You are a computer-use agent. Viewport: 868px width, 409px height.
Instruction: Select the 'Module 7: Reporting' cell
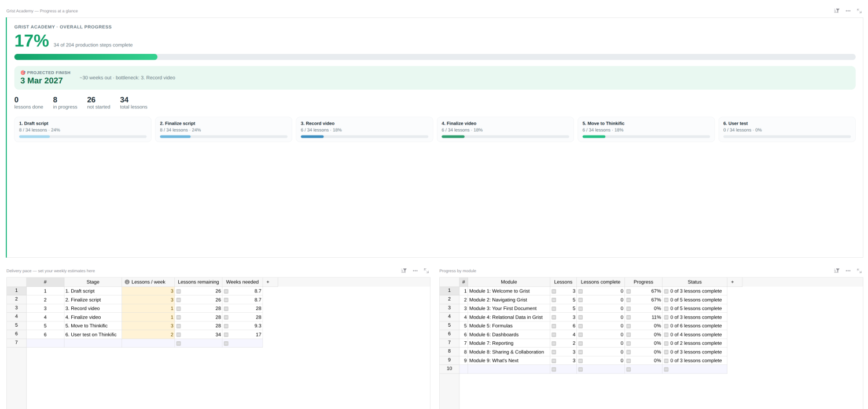509,344
